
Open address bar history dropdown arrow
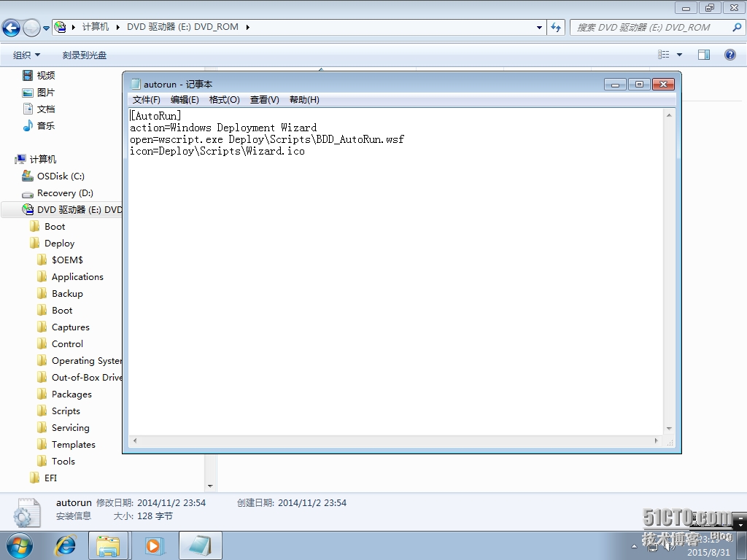pyautogui.click(x=539, y=27)
